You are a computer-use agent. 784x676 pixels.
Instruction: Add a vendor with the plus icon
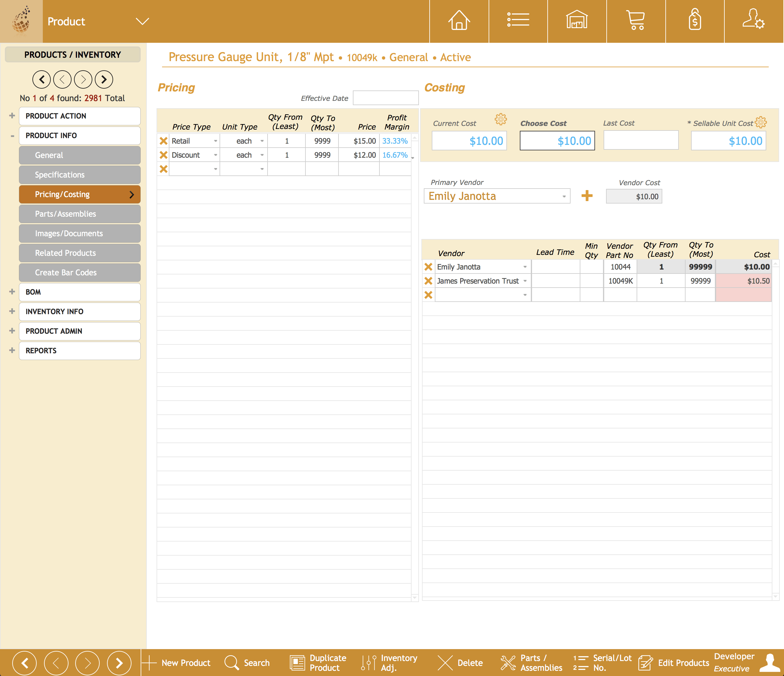587,196
